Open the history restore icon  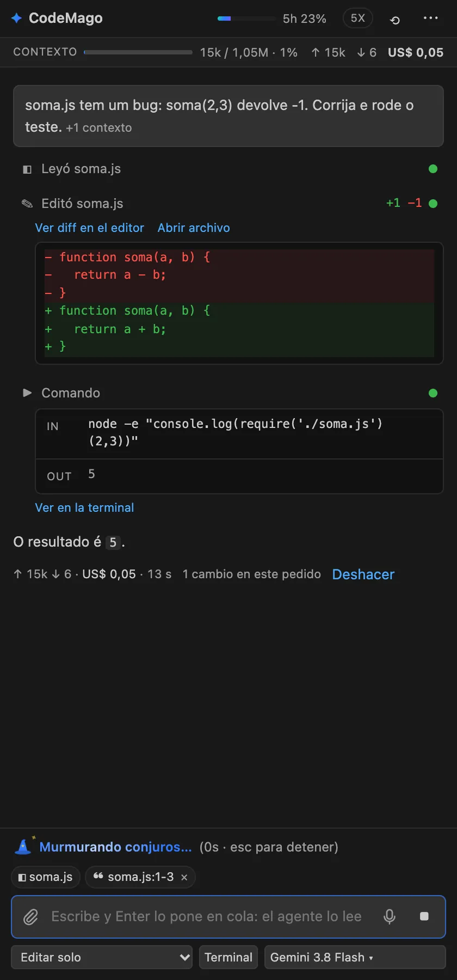coord(396,20)
